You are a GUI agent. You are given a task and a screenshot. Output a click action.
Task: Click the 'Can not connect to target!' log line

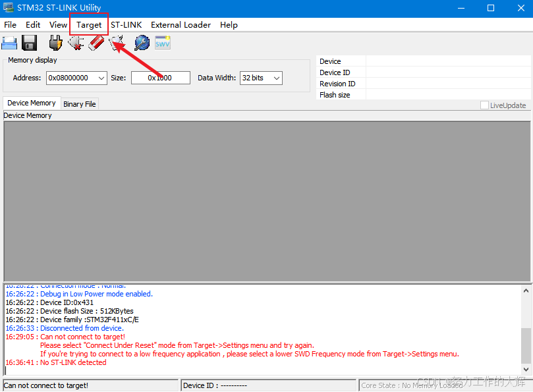[x=65, y=337]
